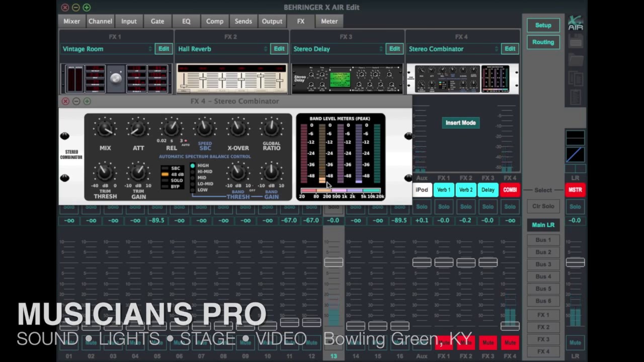The height and width of the screenshot is (362, 644).
Task: Mute the FX2 return channel
Action: 466,342
